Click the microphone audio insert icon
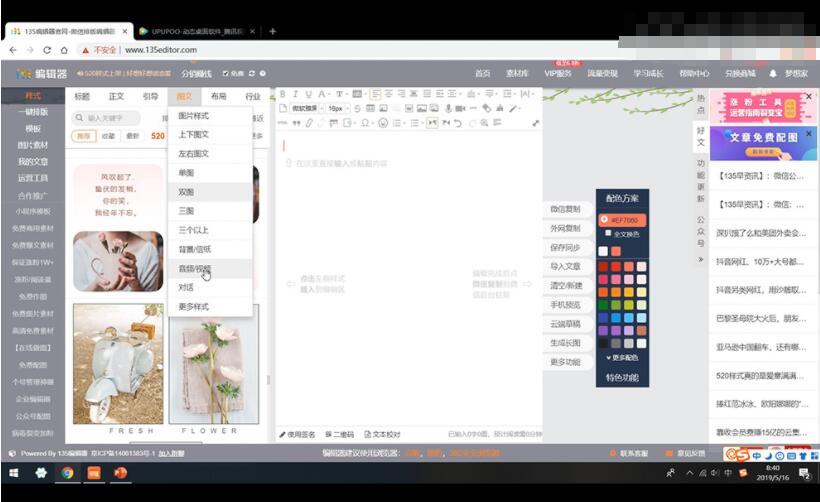 click(x=448, y=108)
